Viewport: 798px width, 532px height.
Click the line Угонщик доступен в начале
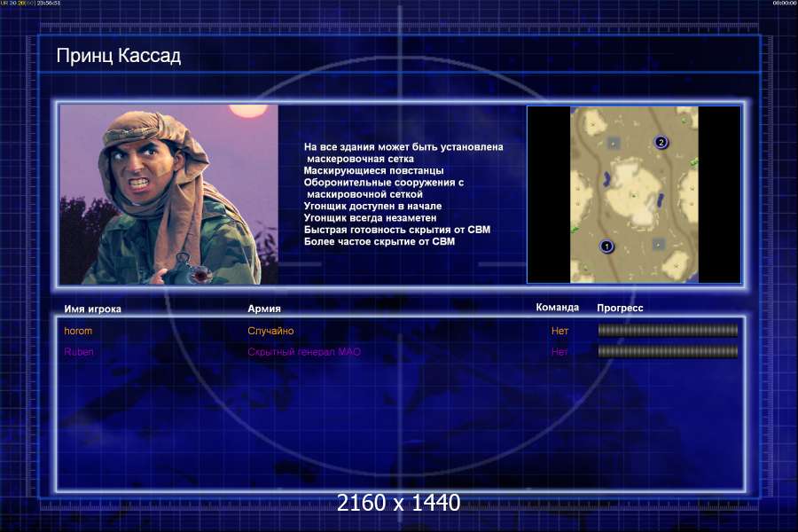pos(372,207)
